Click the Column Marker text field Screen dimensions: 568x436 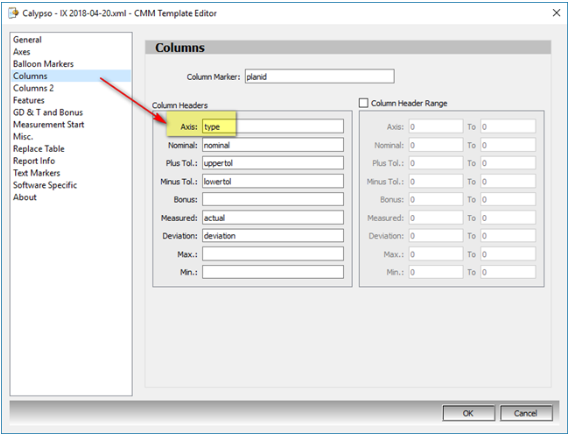pyautogui.click(x=320, y=76)
